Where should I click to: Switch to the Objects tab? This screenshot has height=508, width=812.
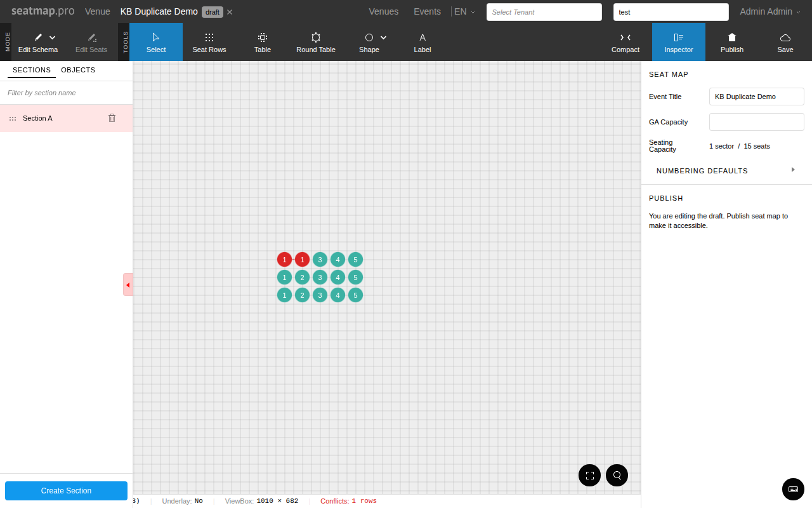point(78,70)
